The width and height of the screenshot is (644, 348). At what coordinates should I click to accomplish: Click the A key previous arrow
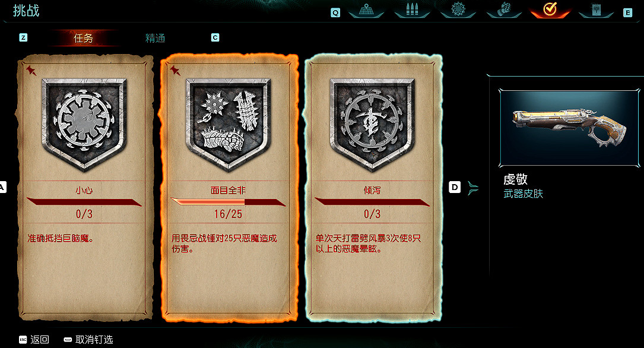coord(2,187)
